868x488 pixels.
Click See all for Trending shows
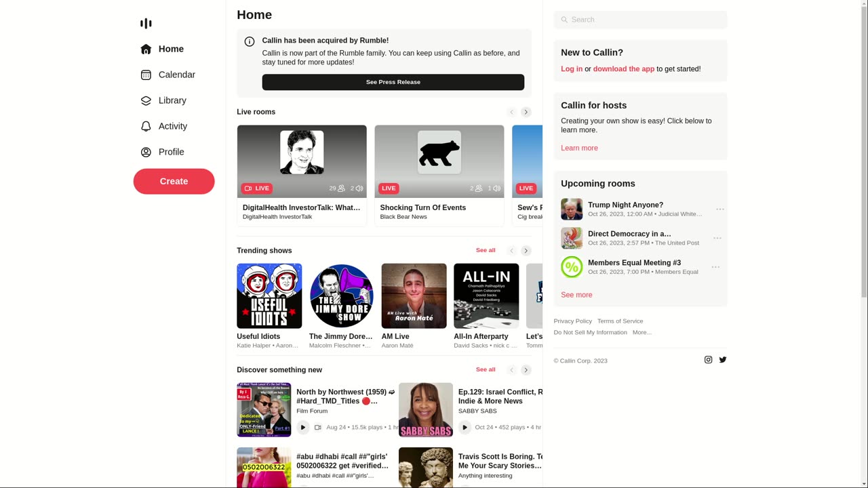(486, 251)
